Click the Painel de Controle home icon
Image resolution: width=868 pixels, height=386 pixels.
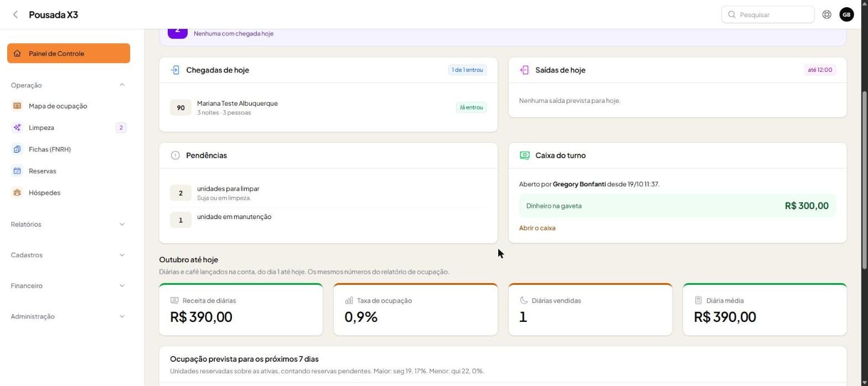17,54
